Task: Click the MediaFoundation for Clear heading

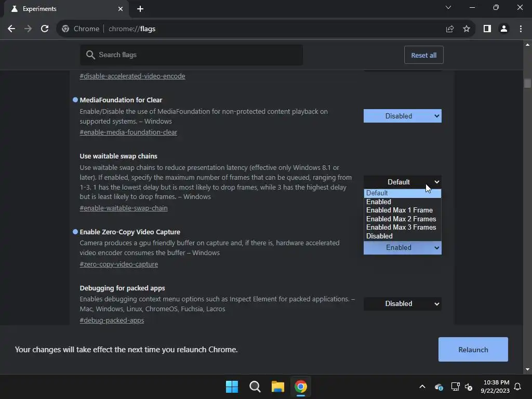Action: tap(121, 100)
